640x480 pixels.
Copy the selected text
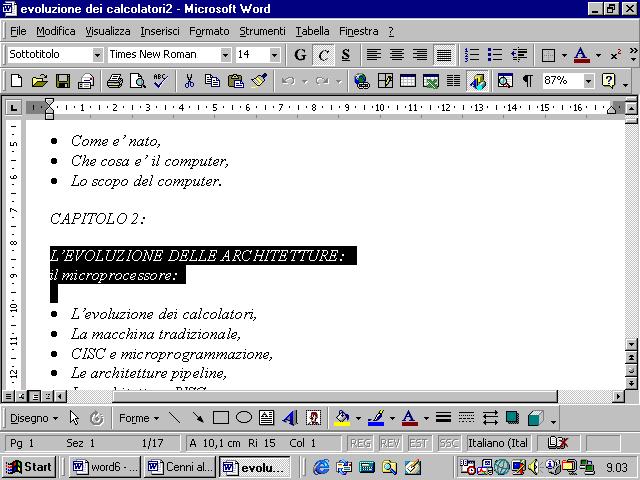click(x=212, y=81)
